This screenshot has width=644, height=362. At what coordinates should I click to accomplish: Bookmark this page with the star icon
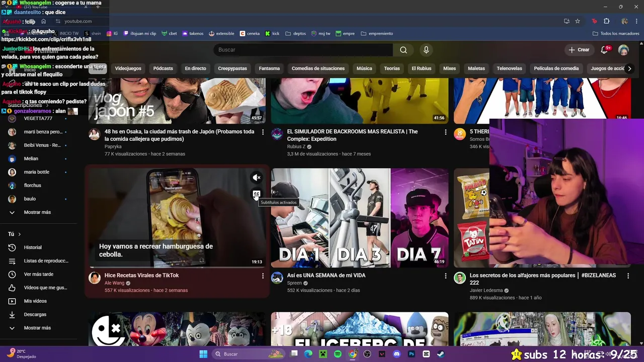[x=578, y=21]
